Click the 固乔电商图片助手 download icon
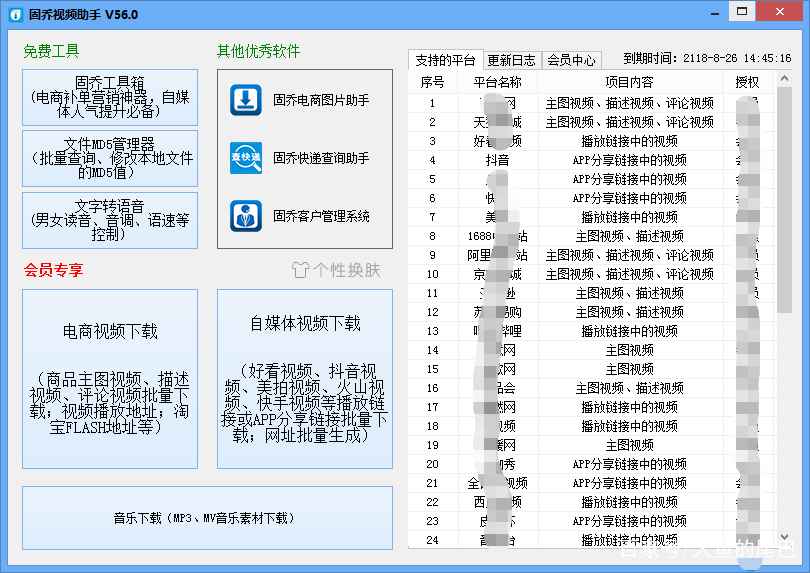The width and height of the screenshot is (810, 573). click(x=246, y=100)
